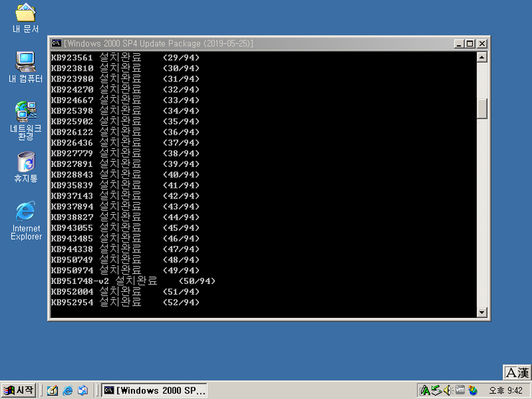Close the Update Package console window
Image resolution: width=532 pixels, height=399 pixels.
(482, 43)
